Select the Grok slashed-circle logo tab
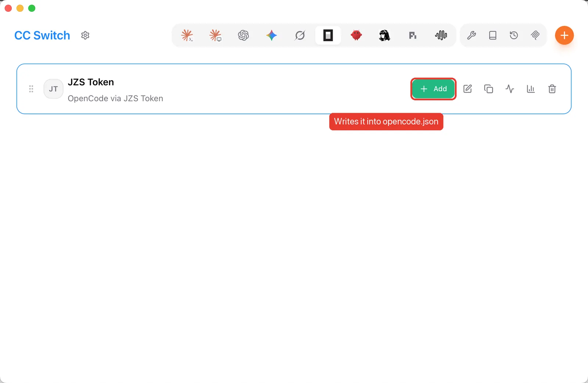Screen dimensions: 588x383 point(300,35)
